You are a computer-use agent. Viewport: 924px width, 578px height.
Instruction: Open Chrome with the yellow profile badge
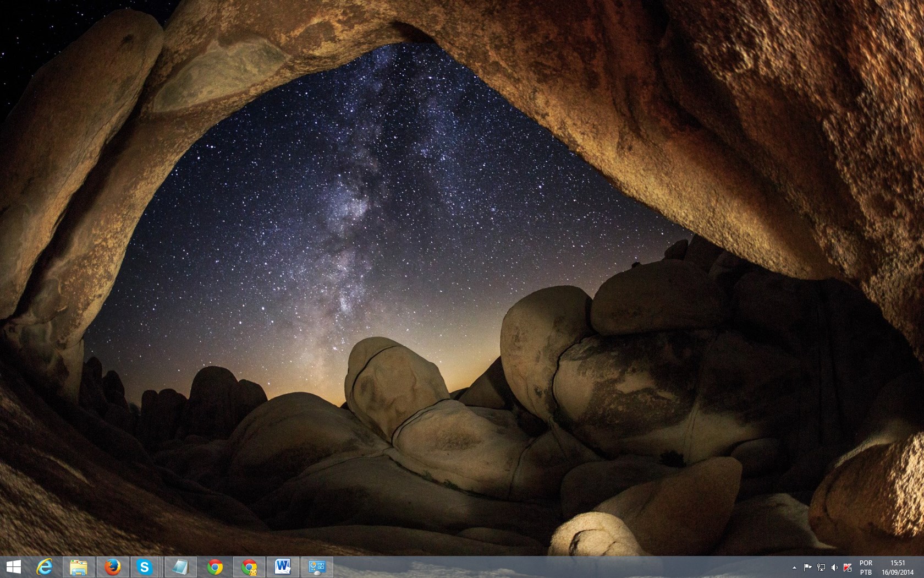[249, 567]
